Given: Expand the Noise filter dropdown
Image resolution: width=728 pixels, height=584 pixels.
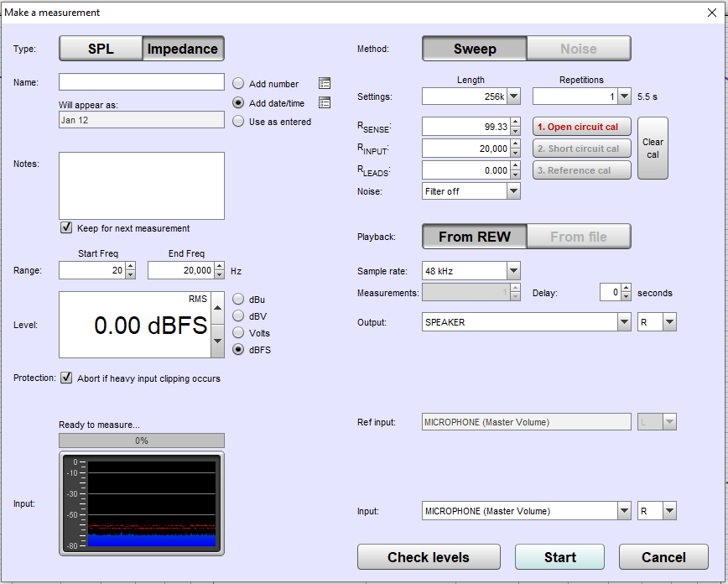Looking at the screenshot, I should [x=513, y=191].
